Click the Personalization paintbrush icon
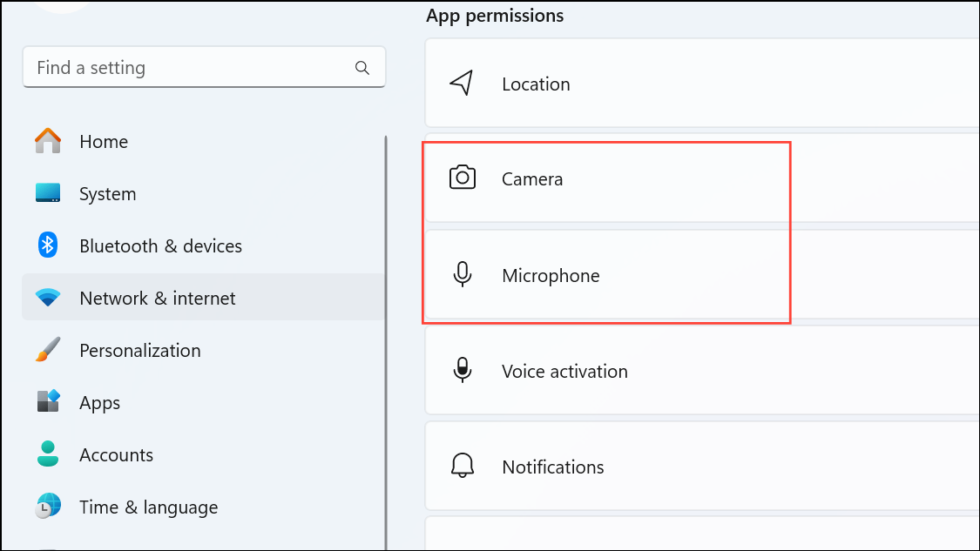This screenshot has height=551, width=980. click(48, 350)
